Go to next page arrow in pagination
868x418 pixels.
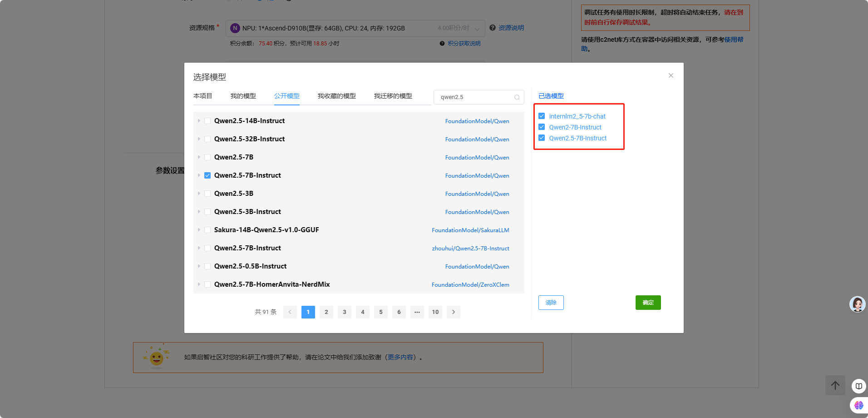[453, 312]
